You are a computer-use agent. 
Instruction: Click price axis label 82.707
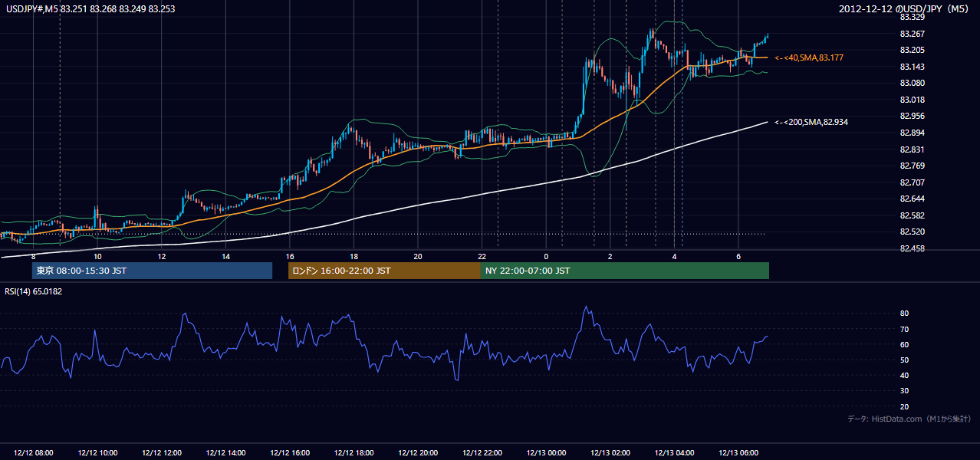(x=911, y=182)
